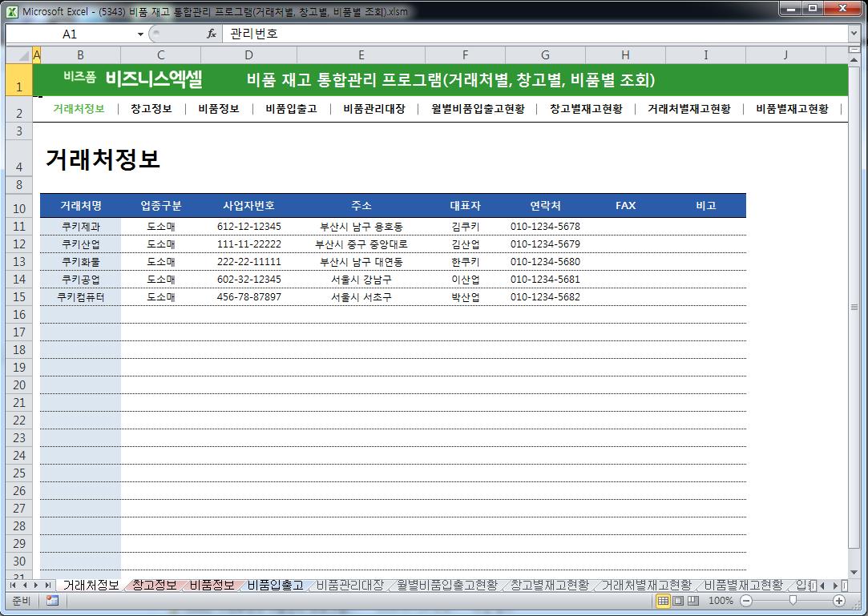Open the 비품입출고 sheet tab

(x=275, y=586)
